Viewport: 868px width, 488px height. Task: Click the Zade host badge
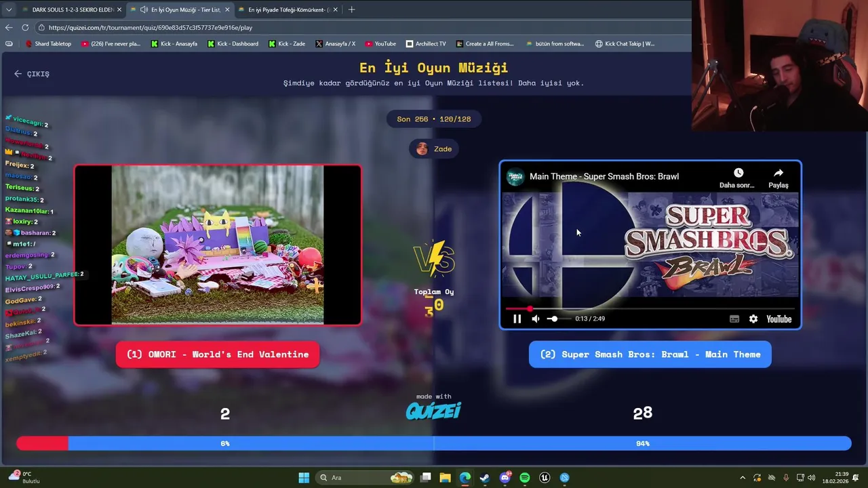click(434, 149)
